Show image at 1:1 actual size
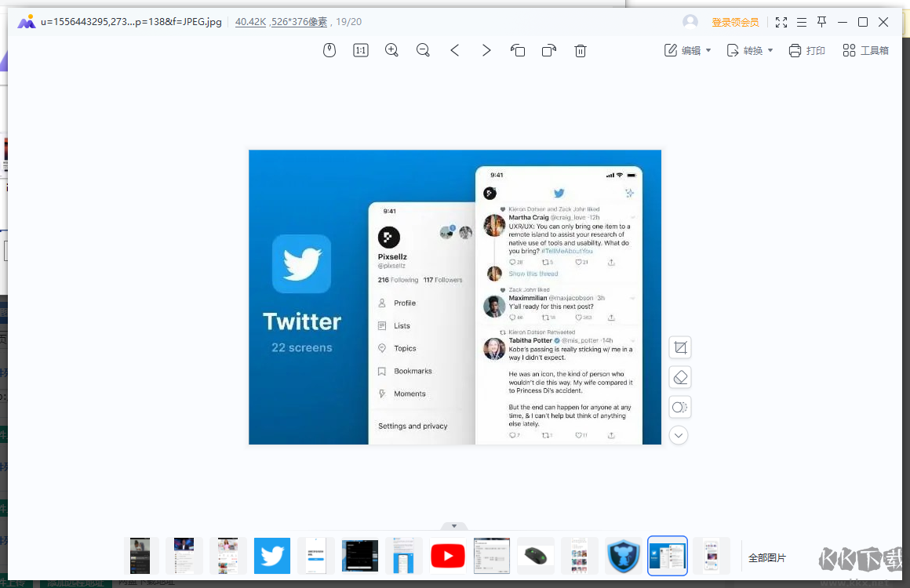This screenshot has height=588, width=910. point(361,50)
